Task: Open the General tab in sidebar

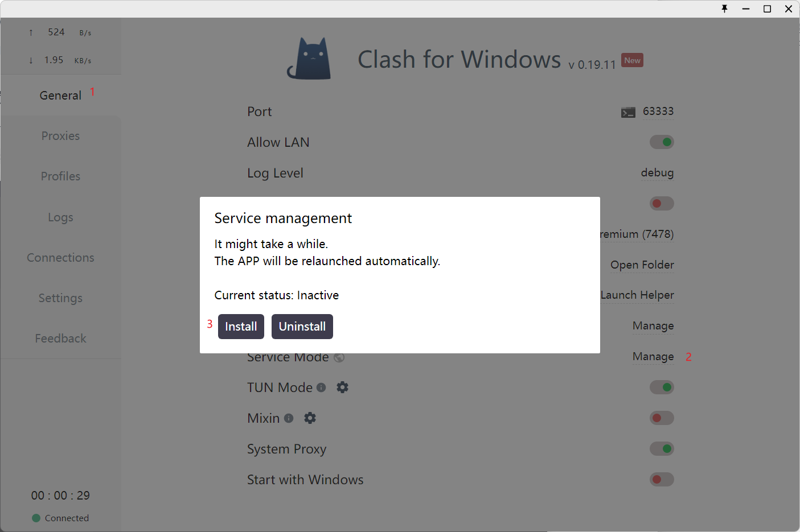Action: (60, 96)
